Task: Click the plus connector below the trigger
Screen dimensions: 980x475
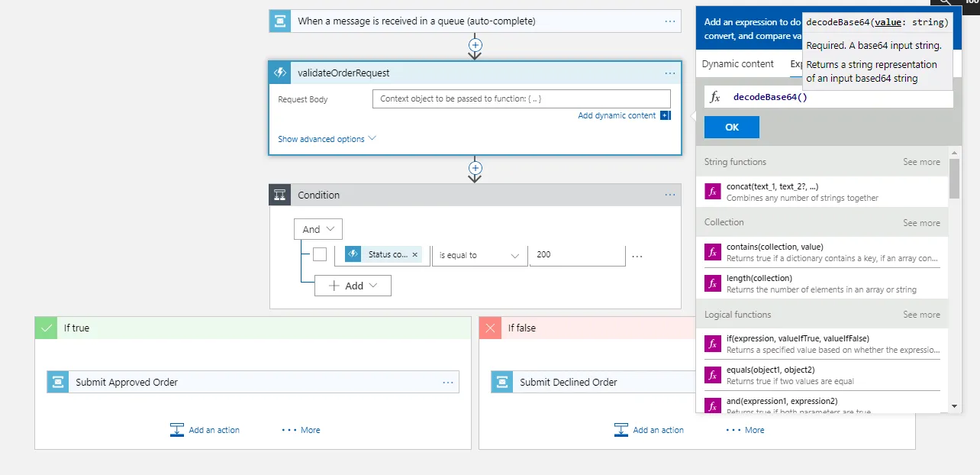Action: [475, 45]
